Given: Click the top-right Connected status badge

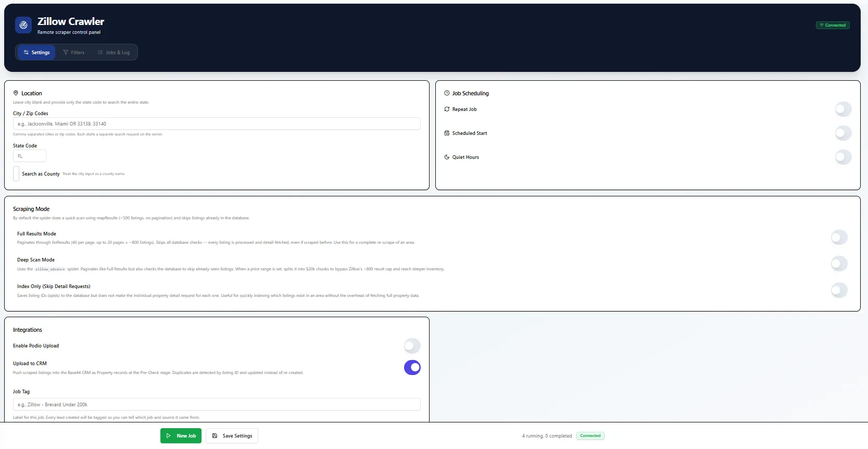Looking at the screenshot, I should 833,25.
